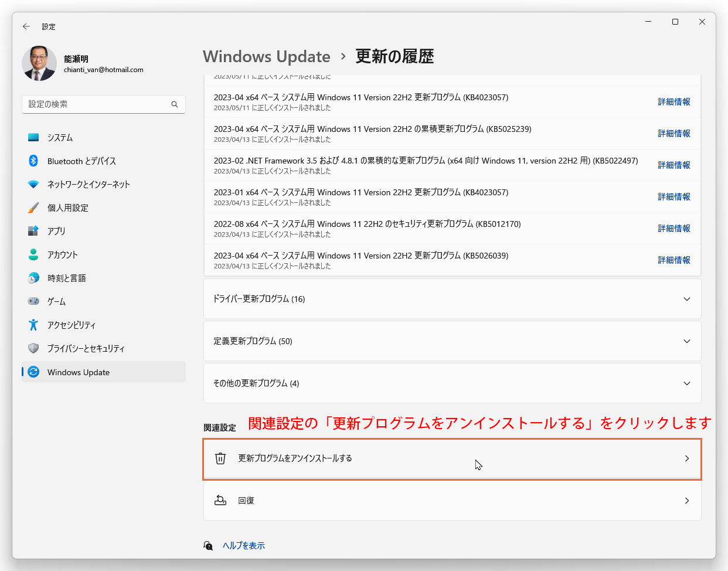
Task: Open 詳細情報 for KB5022497 .NET update
Action: 674,165
